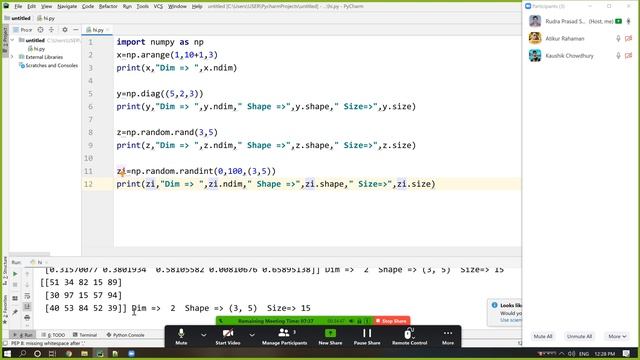Stop the running process in Run panel

click(15, 285)
